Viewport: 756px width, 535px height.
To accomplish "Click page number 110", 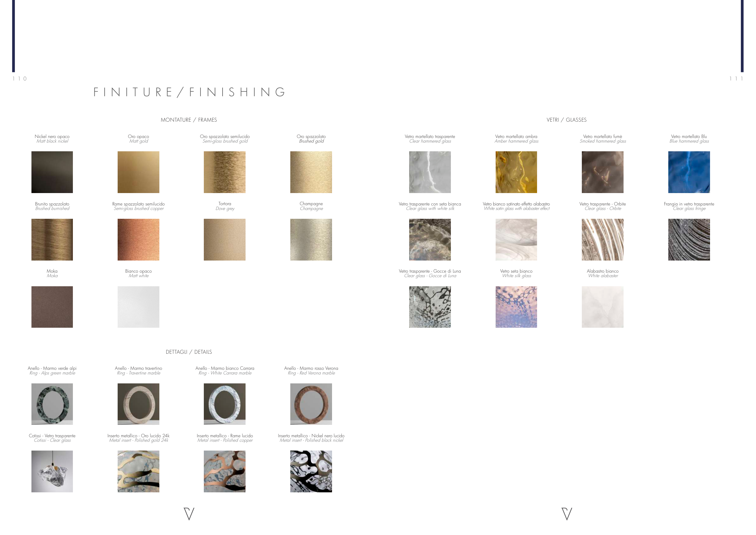I will pyautogui.click(x=20, y=79).
